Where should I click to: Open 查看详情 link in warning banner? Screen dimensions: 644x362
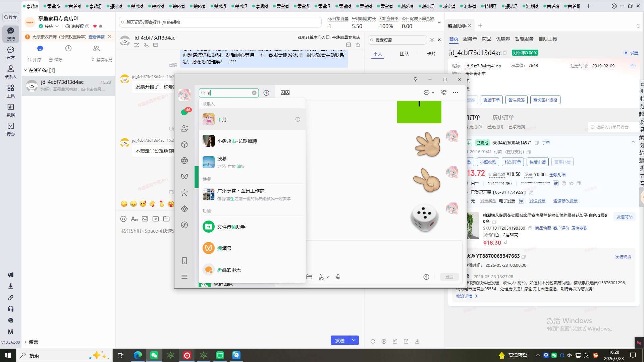[97, 37]
